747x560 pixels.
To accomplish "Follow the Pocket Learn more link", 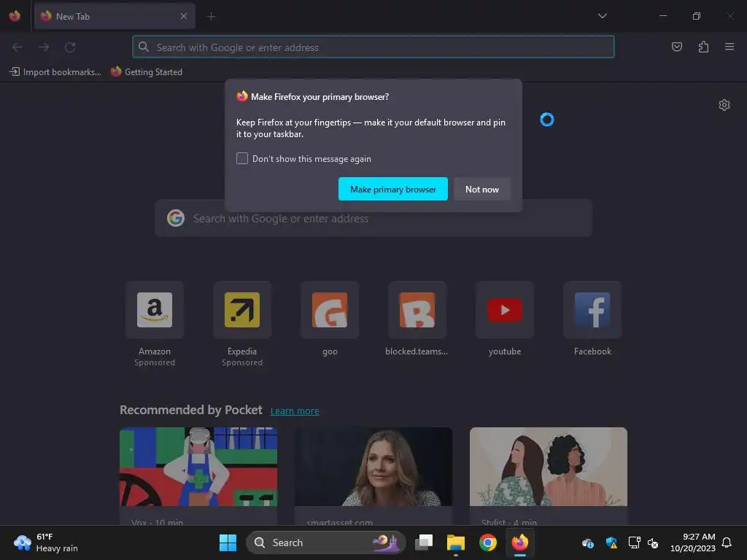I will (x=295, y=411).
